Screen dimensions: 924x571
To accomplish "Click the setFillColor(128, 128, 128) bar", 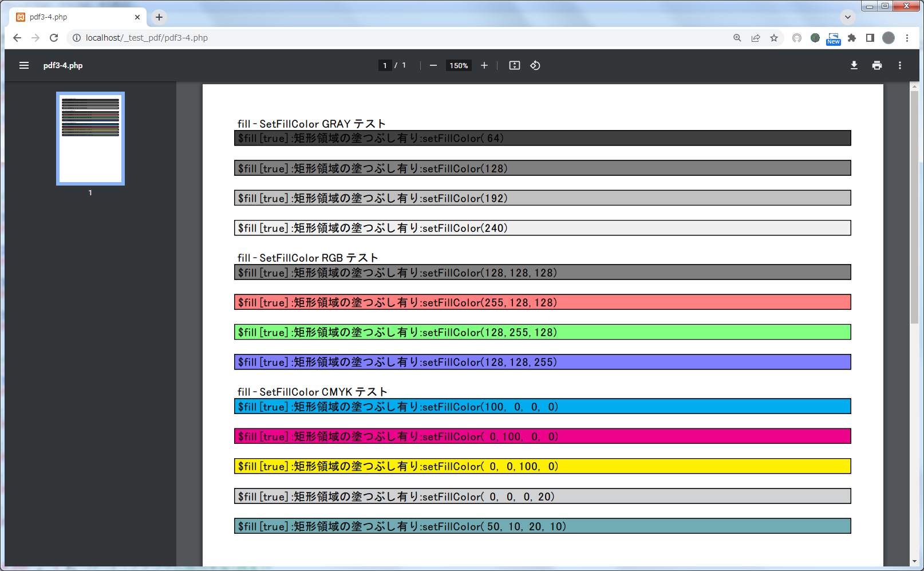I will pyautogui.click(x=543, y=272).
